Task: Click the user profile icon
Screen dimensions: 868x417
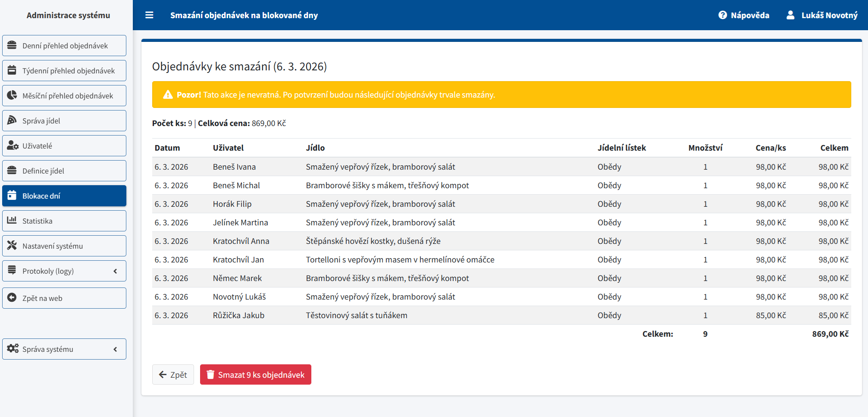Action: 790,15
